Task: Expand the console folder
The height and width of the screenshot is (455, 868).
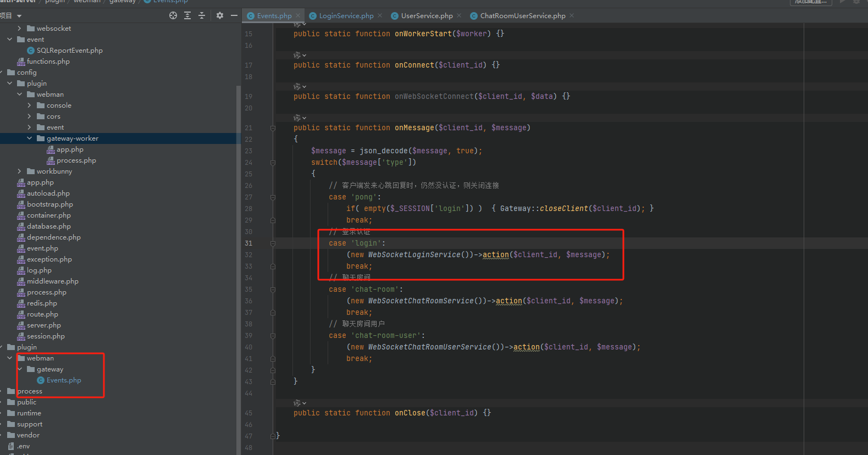Action: pyautogui.click(x=30, y=106)
